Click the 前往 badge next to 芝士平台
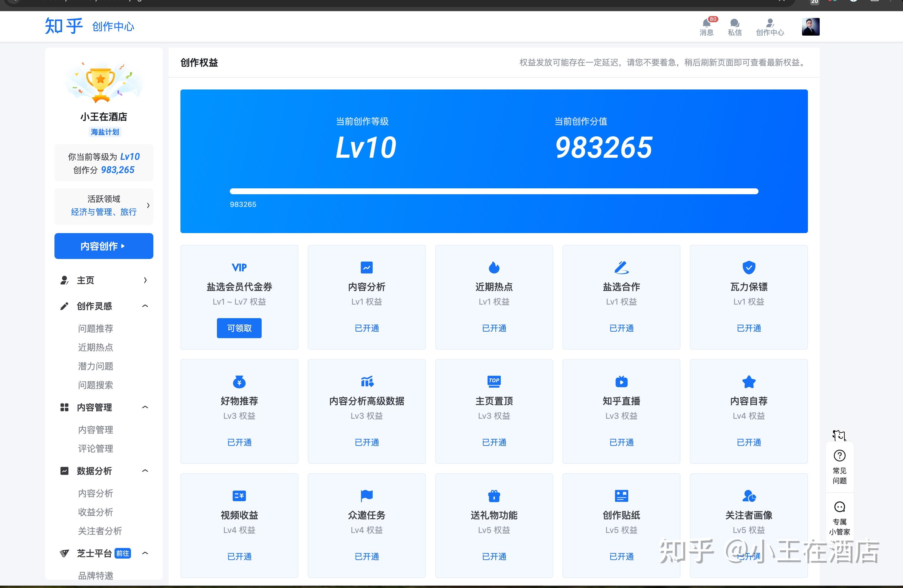903x588 pixels. 122,553
